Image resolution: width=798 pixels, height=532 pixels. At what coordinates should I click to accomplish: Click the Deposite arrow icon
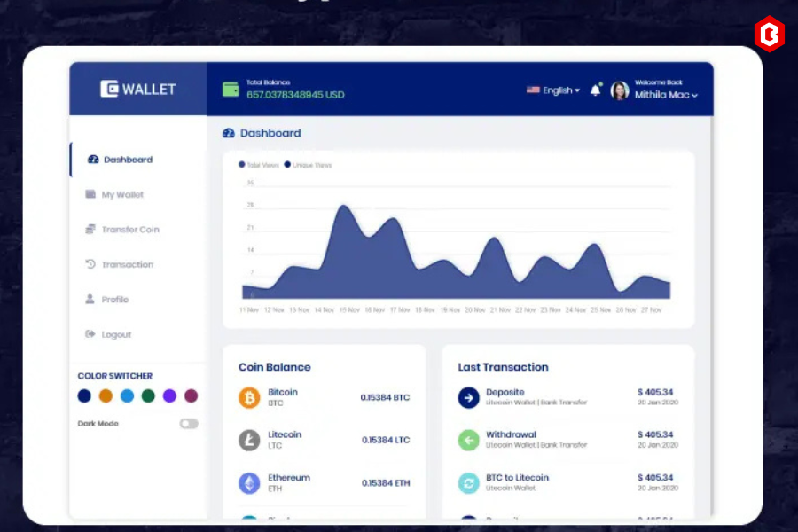[x=469, y=397]
